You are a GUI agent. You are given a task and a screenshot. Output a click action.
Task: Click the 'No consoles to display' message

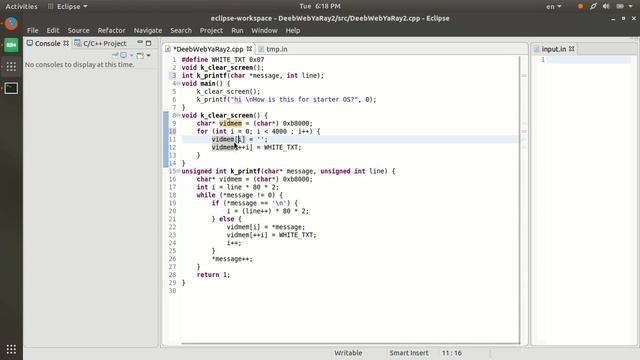(79, 64)
